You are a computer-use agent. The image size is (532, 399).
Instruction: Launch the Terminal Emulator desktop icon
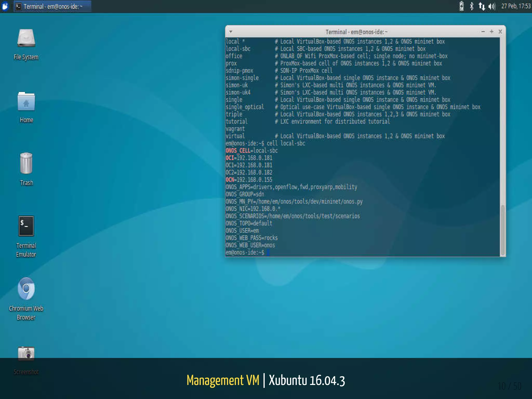pos(26,226)
